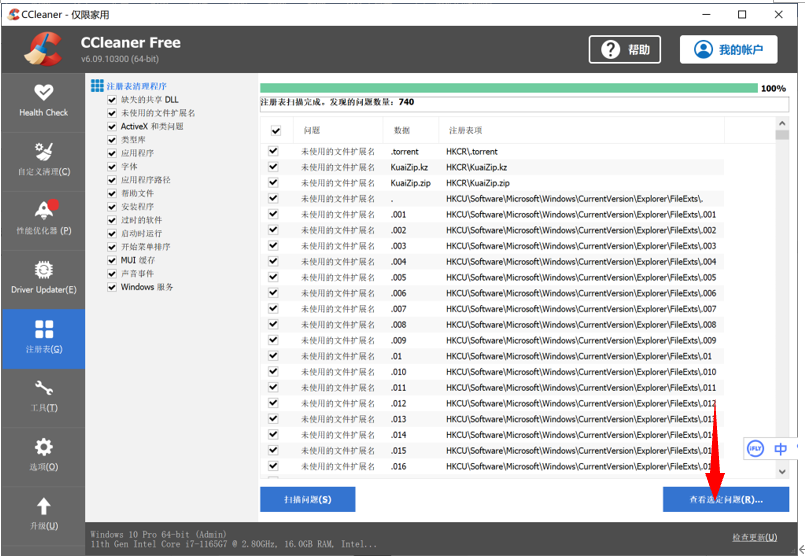Image resolution: width=805 pixels, height=558 pixels.
Task: Select 注册表(G) registry section
Action: pyautogui.click(x=44, y=338)
